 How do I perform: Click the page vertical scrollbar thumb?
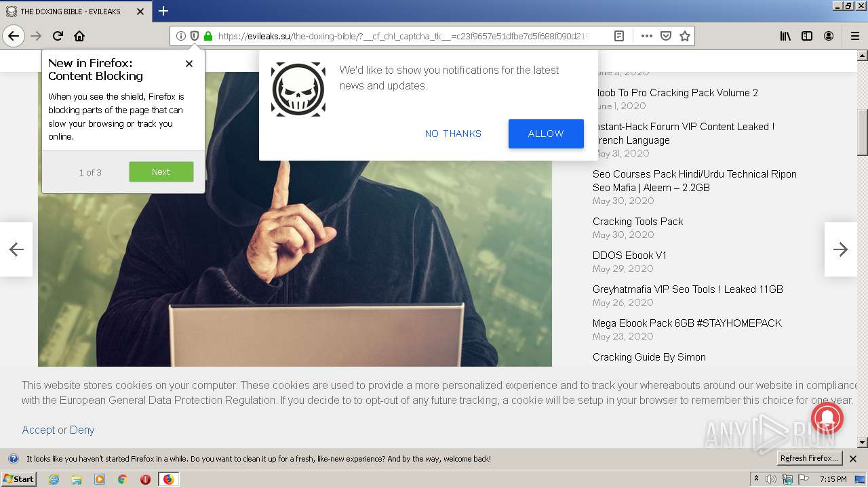pyautogui.click(x=863, y=132)
